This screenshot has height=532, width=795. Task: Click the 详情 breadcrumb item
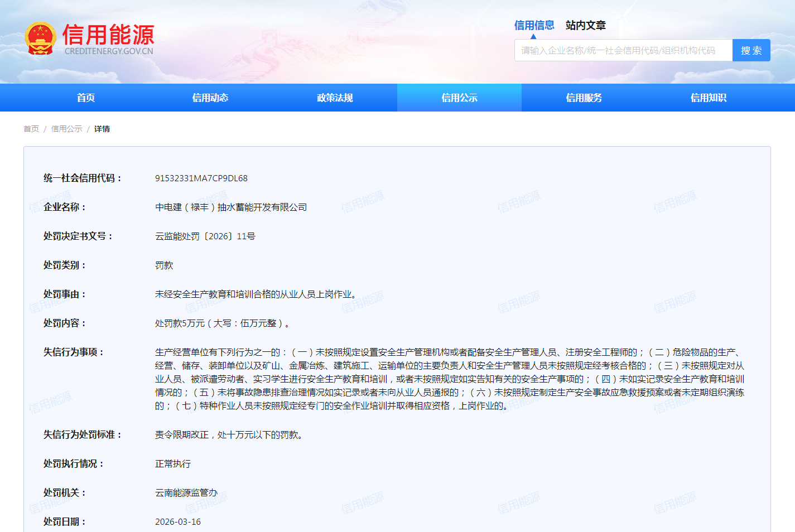(102, 129)
